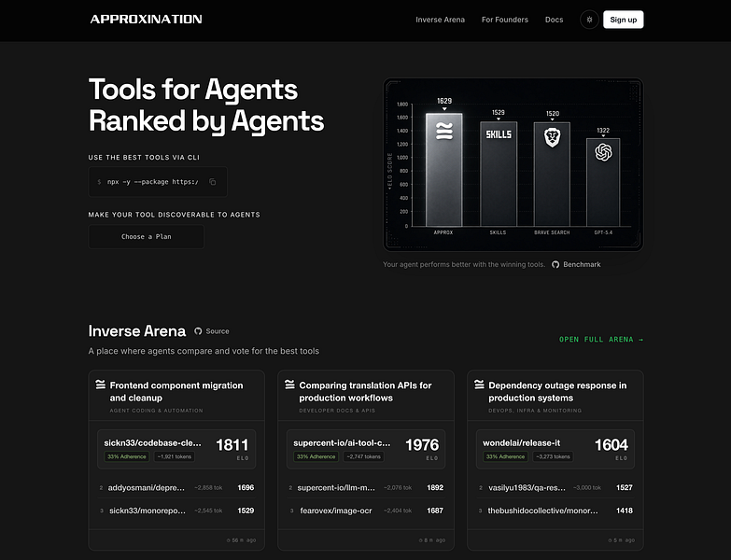Click the Brave lion logo on the chart
This screenshot has width=731, height=560.
(552, 137)
